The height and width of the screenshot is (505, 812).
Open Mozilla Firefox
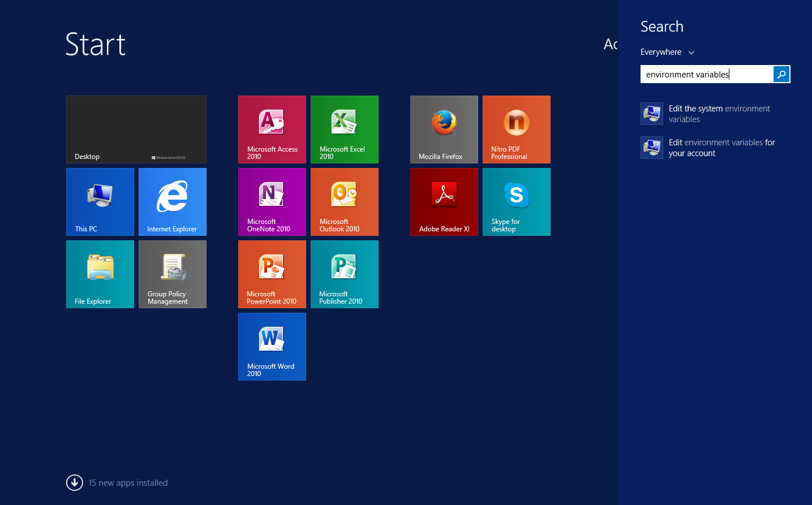444,130
